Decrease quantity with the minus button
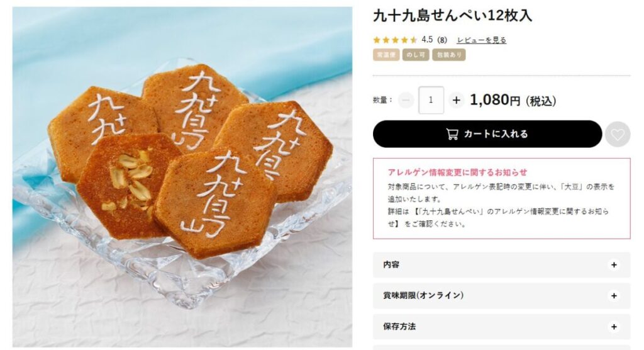This screenshot has width=644, height=350. [406, 100]
